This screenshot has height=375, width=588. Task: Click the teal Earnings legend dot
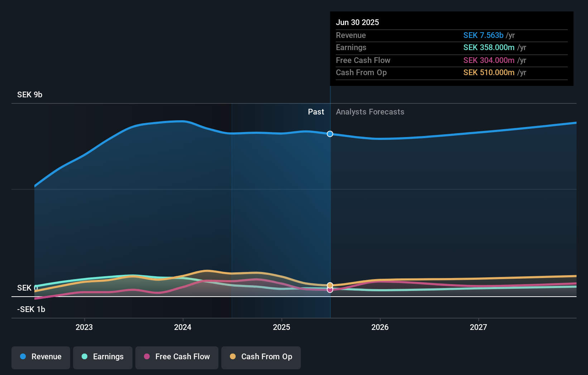pos(84,357)
